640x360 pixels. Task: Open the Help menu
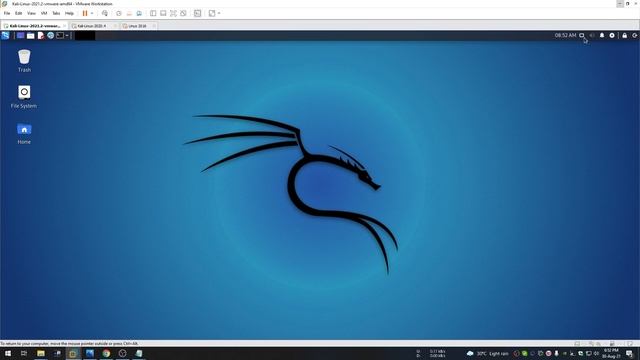pyautogui.click(x=69, y=13)
